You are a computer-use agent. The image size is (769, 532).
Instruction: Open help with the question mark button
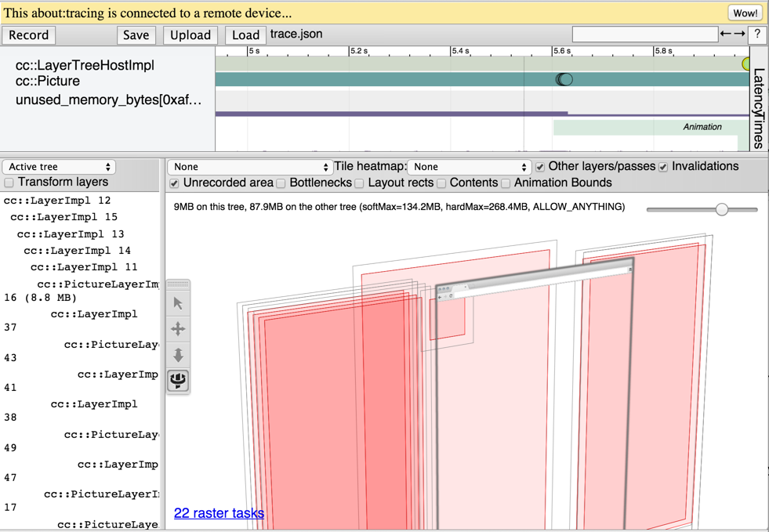[756, 34]
